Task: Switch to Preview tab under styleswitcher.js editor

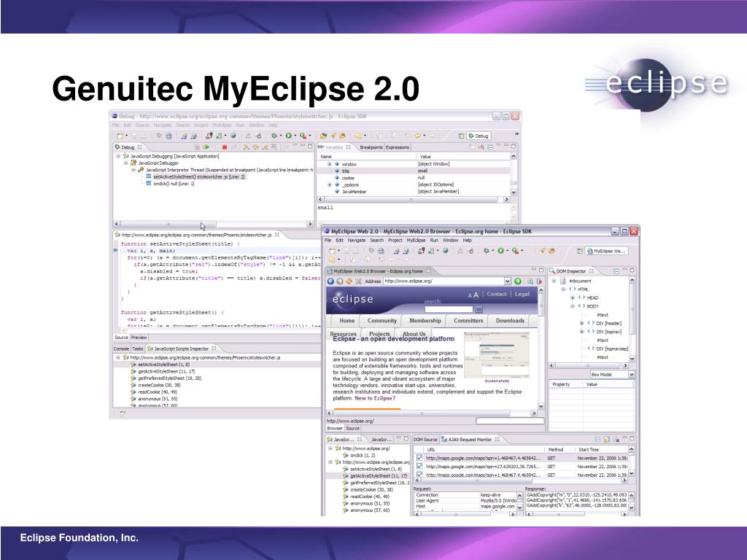Action: 139,338
